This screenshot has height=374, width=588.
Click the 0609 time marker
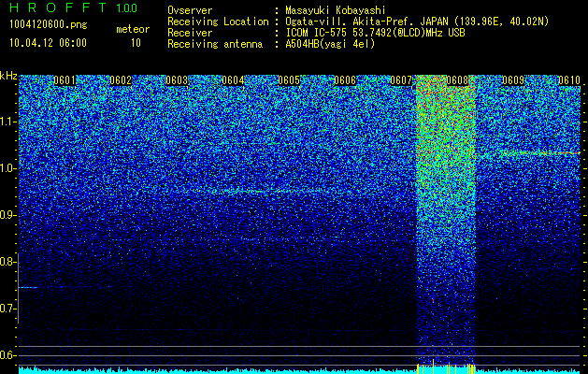(513, 80)
